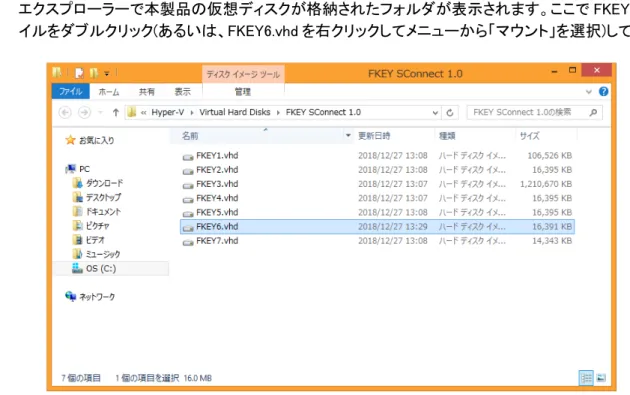Viewport: 630px width, 395px height.
Task: Click the 2018/12/27 13:29 date cell
Action: (393, 227)
